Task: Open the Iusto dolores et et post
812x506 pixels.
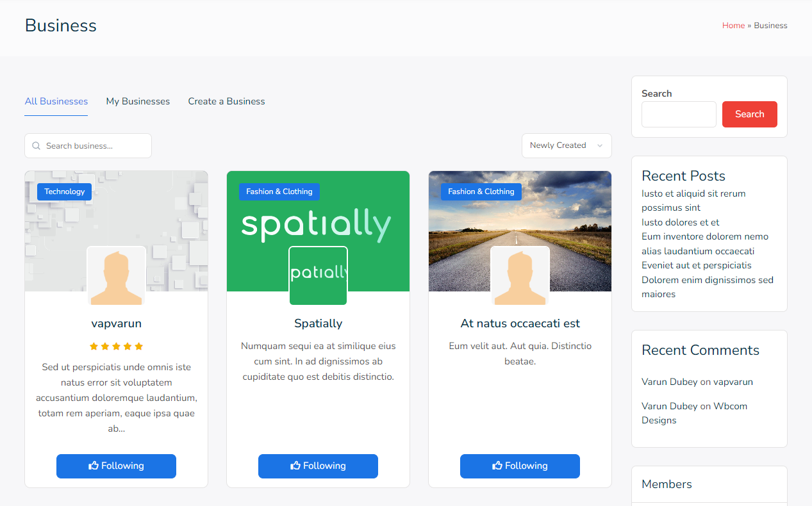Action: coord(680,222)
